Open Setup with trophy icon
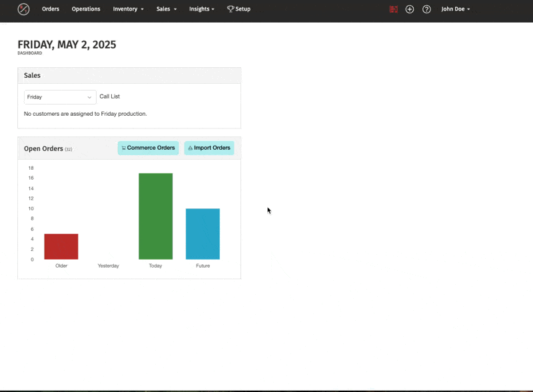The width and height of the screenshot is (533, 392). [239, 9]
